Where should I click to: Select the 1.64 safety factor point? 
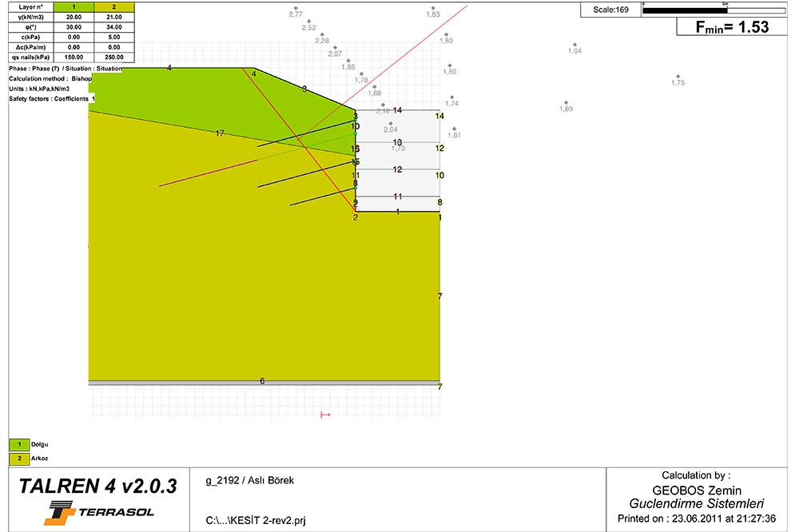point(574,46)
